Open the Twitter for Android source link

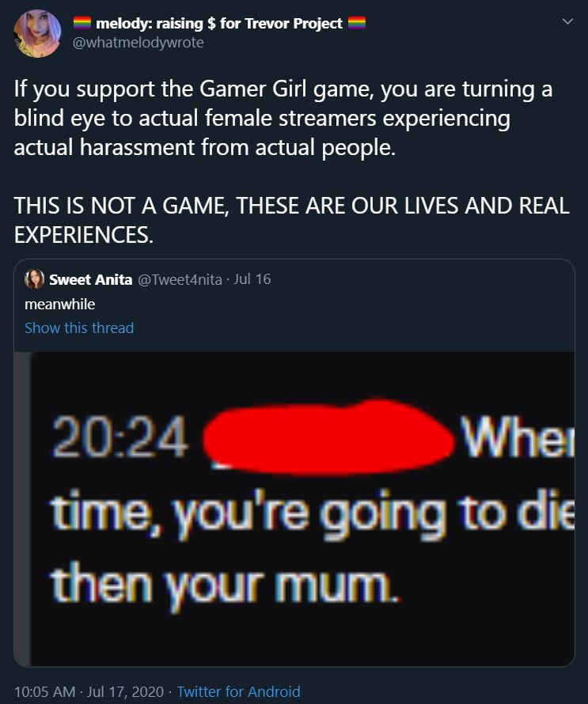point(238,691)
